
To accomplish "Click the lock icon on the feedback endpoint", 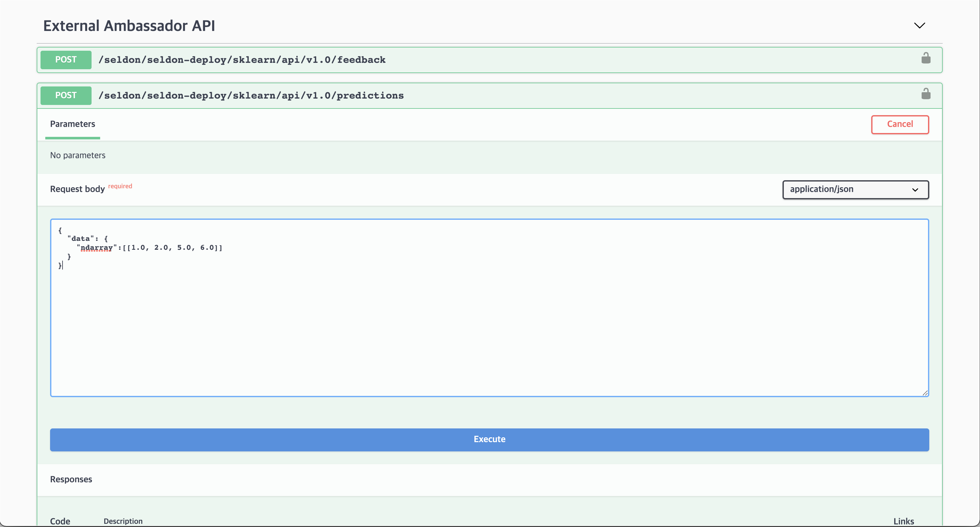I will tap(925, 58).
